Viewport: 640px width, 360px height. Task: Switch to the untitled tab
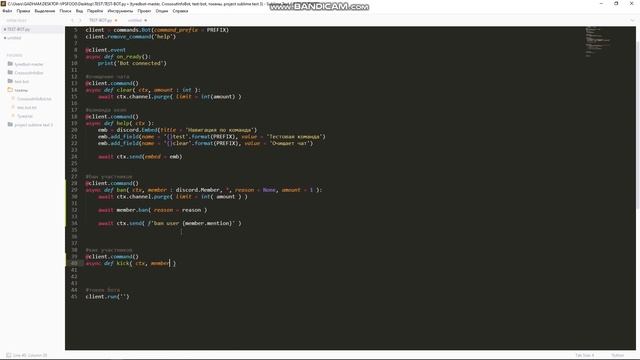[135, 20]
